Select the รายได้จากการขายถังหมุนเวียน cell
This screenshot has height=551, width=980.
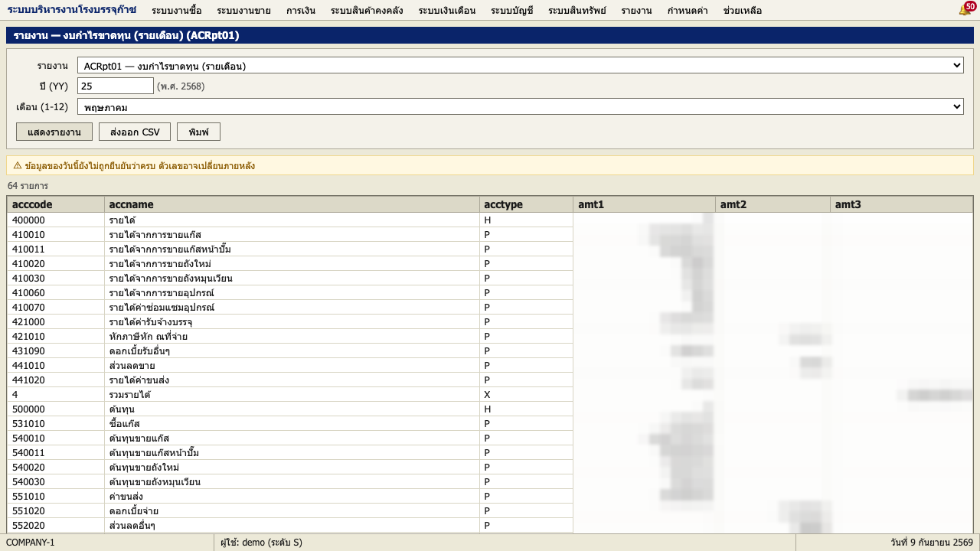tap(292, 278)
